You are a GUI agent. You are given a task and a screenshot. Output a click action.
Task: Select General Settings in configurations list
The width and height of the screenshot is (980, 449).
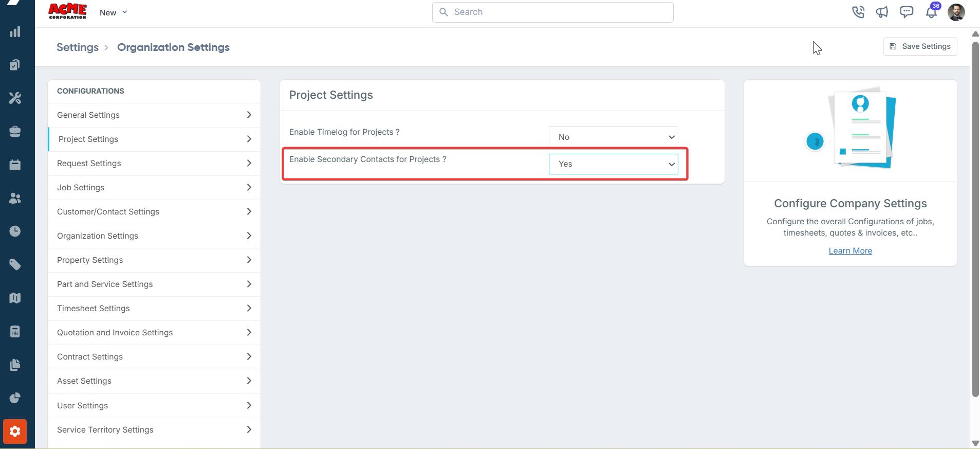point(154,115)
